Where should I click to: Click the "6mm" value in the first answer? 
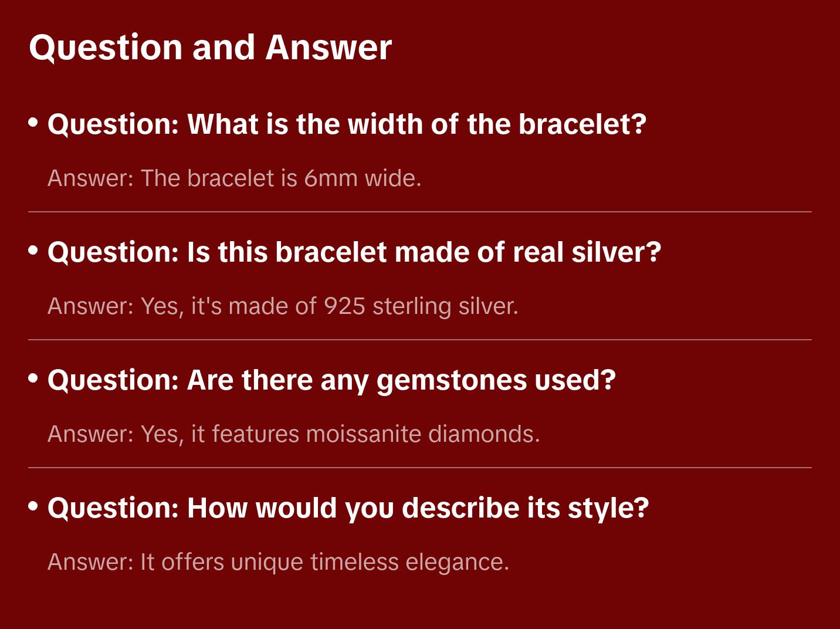(330, 178)
